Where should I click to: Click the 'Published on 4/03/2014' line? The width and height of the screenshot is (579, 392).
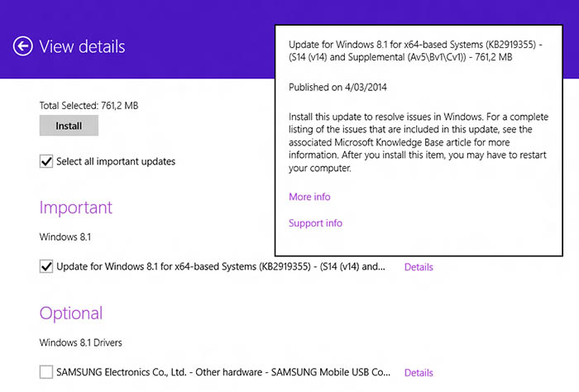tap(337, 87)
